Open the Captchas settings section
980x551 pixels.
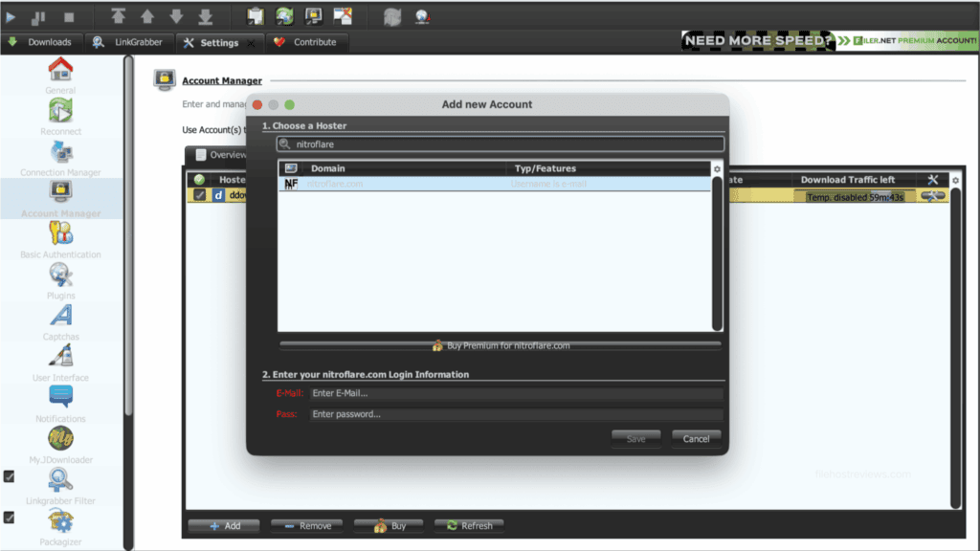60,322
